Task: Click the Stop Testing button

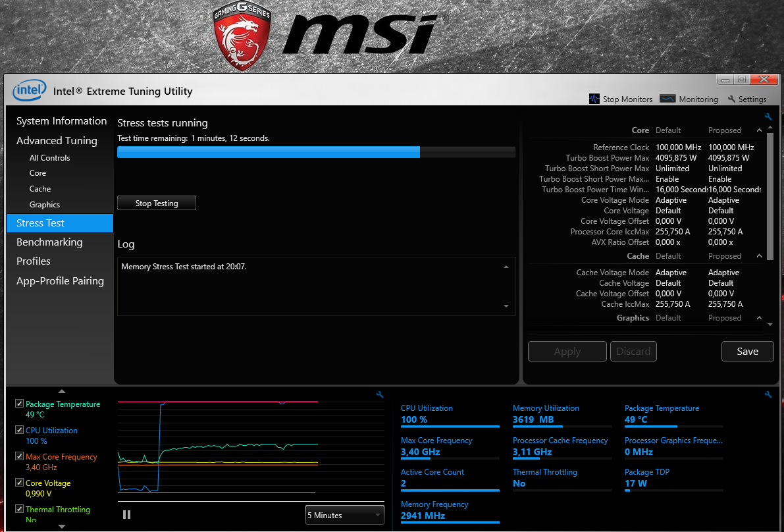Action: click(157, 203)
